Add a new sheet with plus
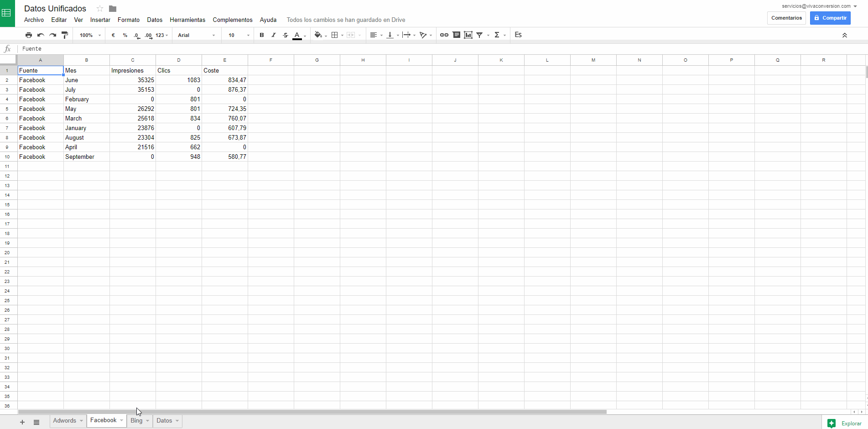 (22, 422)
